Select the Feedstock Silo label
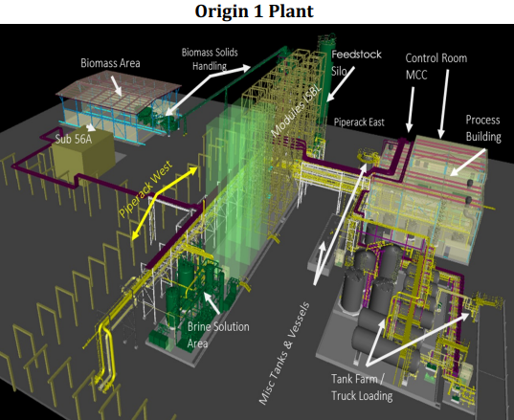This screenshot has height=420, width=514. [356, 62]
